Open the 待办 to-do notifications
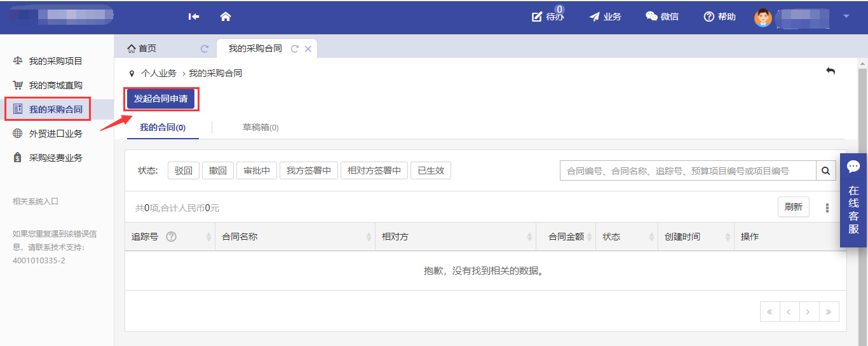This screenshot has height=346, width=868. [547, 17]
